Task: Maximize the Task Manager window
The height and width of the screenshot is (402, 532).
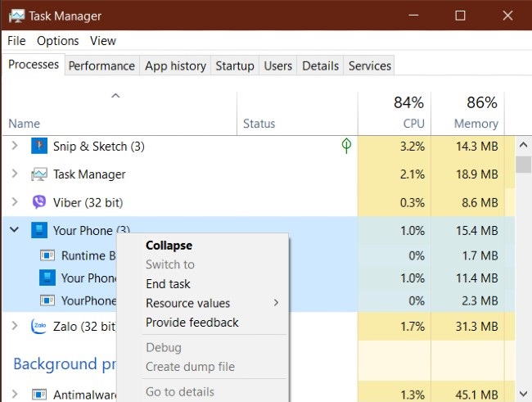Action: (460, 16)
